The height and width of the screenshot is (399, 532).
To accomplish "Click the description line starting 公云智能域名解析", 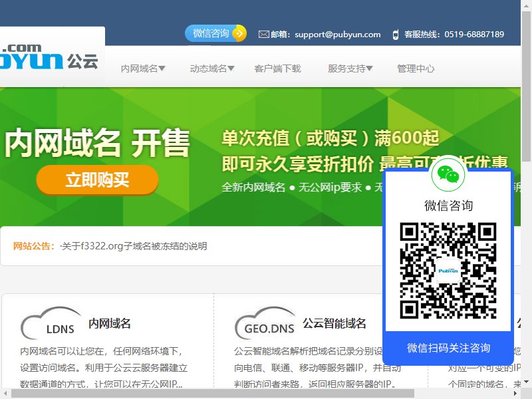I will (308, 351).
